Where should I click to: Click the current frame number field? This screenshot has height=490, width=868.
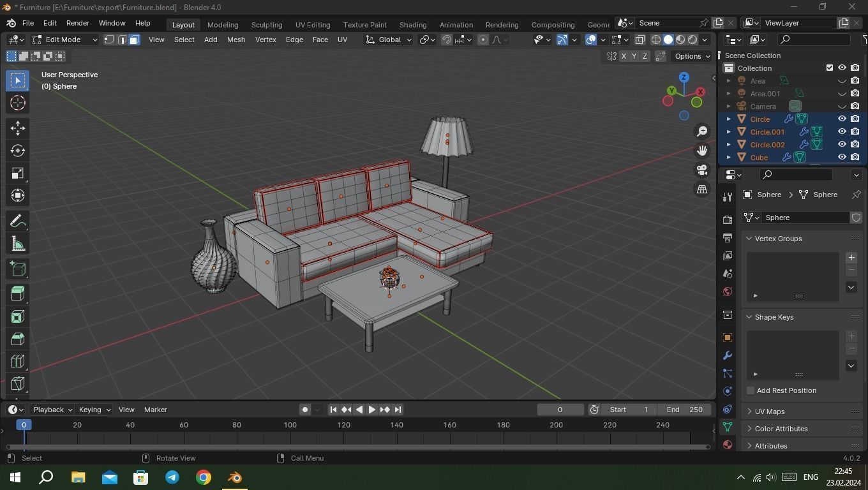click(560, 410)
